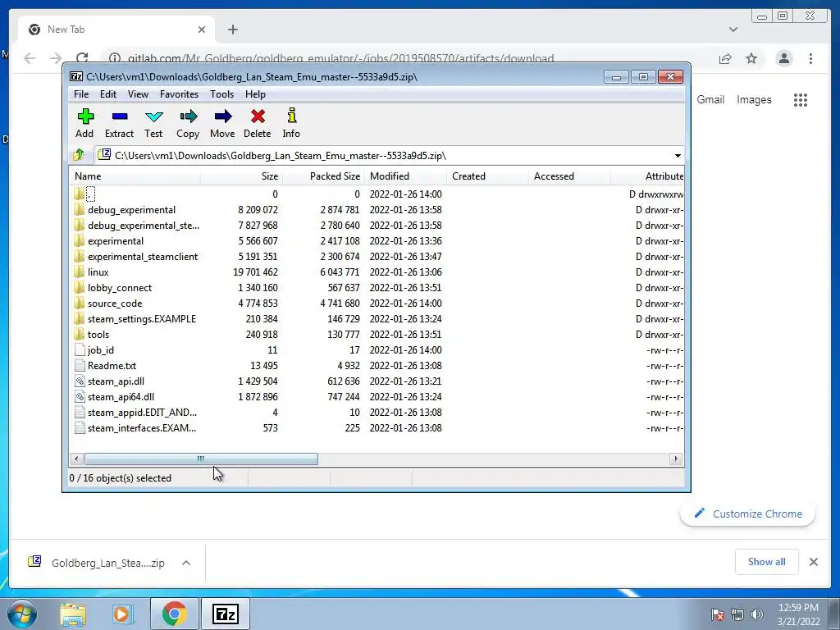This screenshot has width=840, height=630.
Task: Select the steam_settings.EXAMPLE folder row
Action: 377,319
